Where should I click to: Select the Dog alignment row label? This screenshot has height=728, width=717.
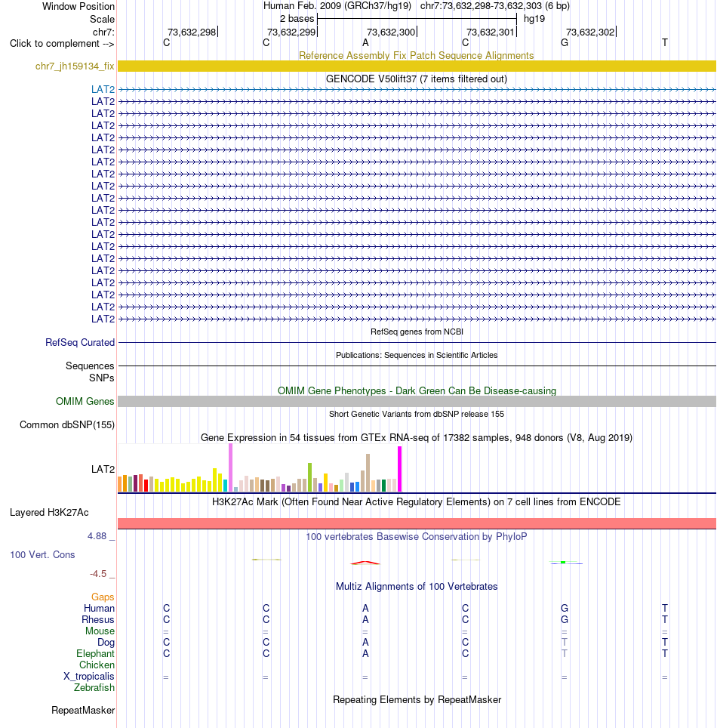click(x=106, y=642)
